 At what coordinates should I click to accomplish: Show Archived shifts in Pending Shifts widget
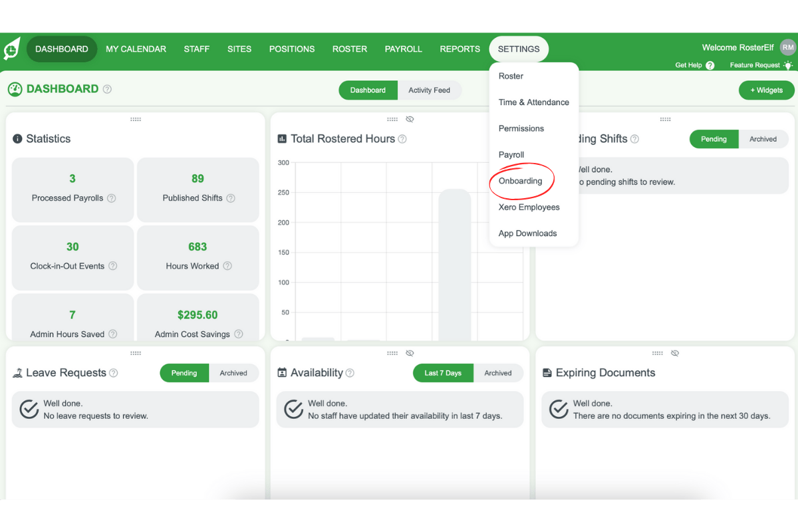click(x=763, y=139)
